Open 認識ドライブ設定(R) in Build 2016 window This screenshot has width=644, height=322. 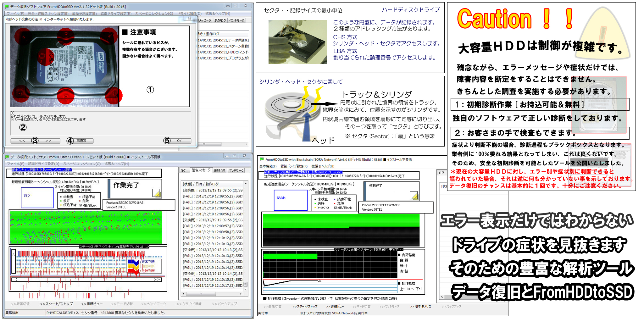click(x=116, y=14)
